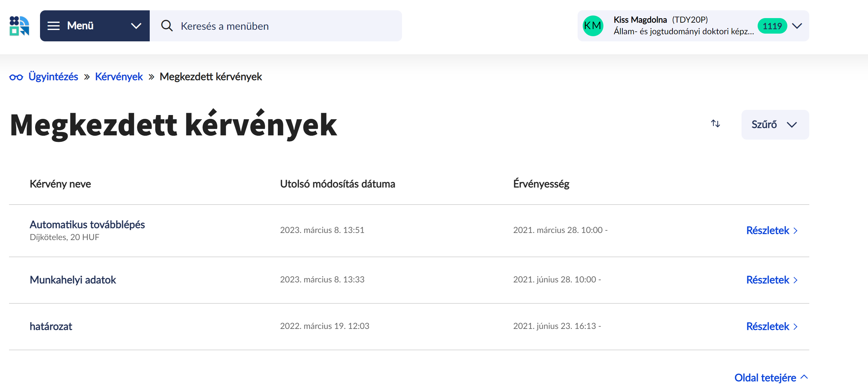Expand the Menü dropdown arrow

[136, 26]
